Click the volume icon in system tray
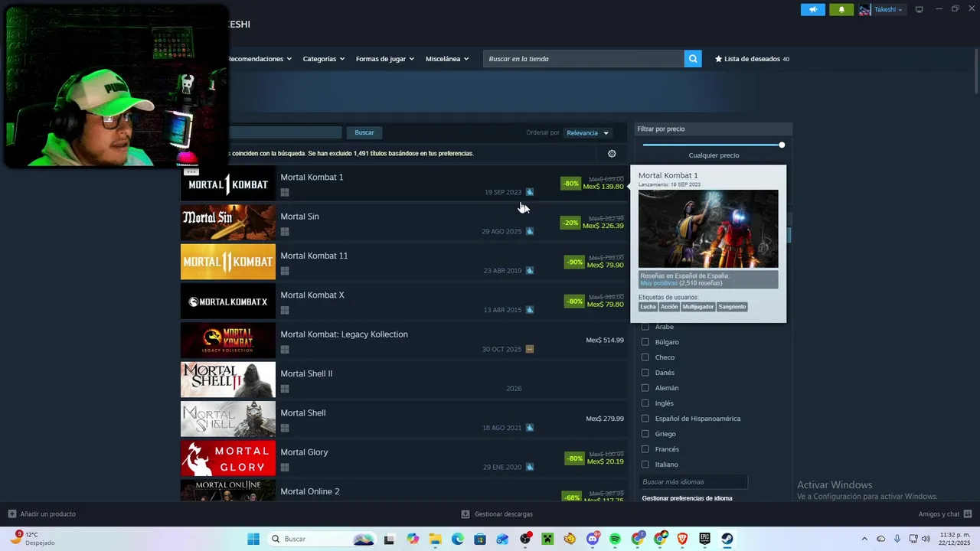The width and height of the screenshot is (980, 551). point(926,539)
